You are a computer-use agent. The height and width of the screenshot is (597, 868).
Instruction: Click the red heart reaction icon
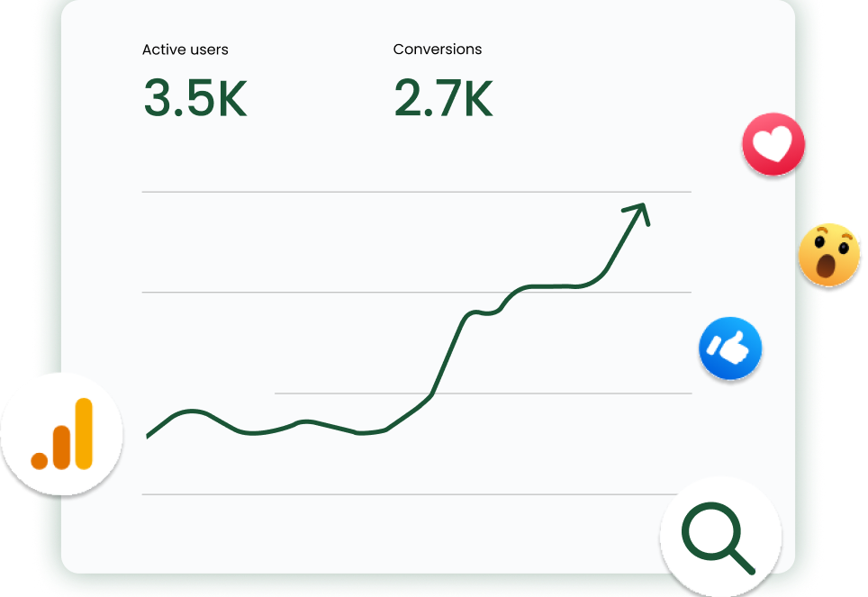773,144
